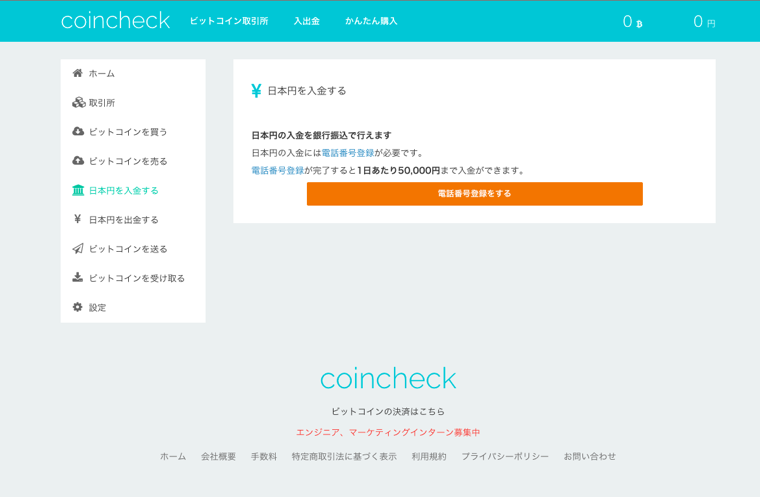
Task: Click the download icon beside ビットコインを受け取る
Action: [78, 277]
